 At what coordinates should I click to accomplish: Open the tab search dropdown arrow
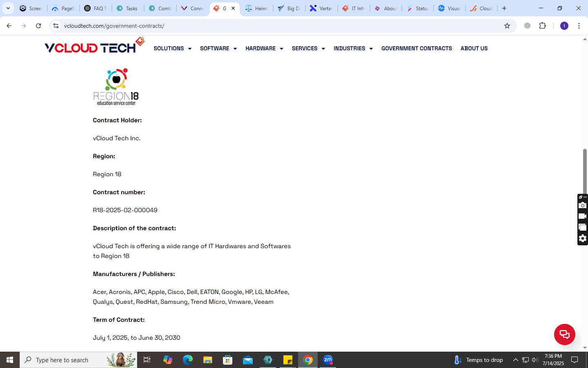pyautogui.click(x=8, y=8)
